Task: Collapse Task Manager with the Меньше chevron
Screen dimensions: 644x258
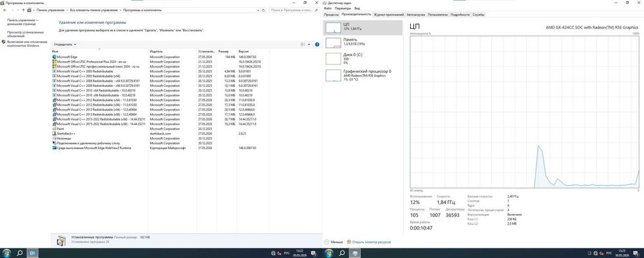Action: [x=327, y=242]
